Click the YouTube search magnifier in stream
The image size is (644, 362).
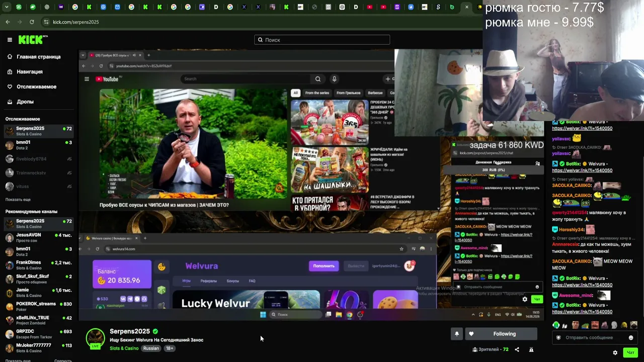[318, 79]
